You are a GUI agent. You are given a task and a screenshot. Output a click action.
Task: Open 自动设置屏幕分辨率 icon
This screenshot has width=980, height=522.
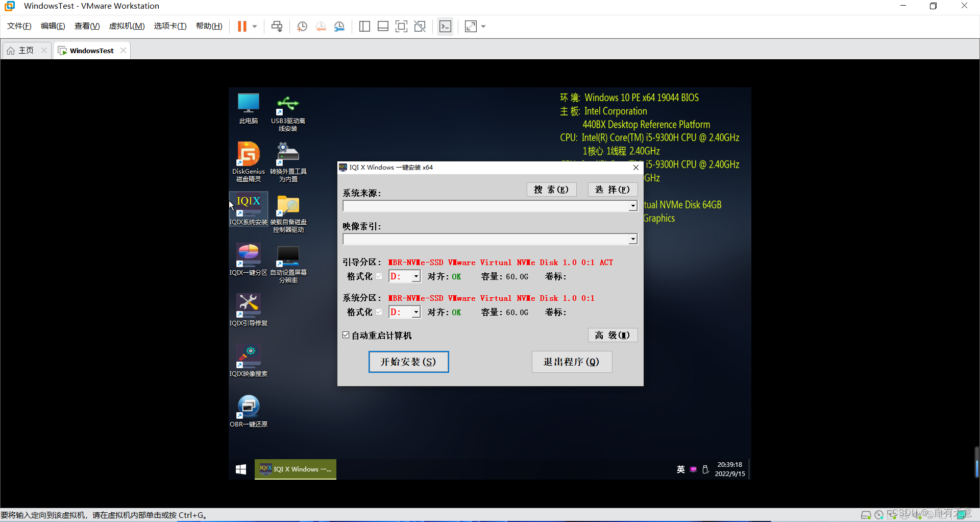pyautogui.click(x=288, y=264)
